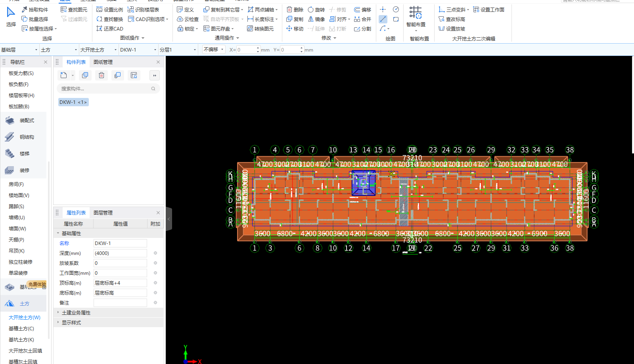
Task: Click new component icon in 构件列表
Action: 64,75
